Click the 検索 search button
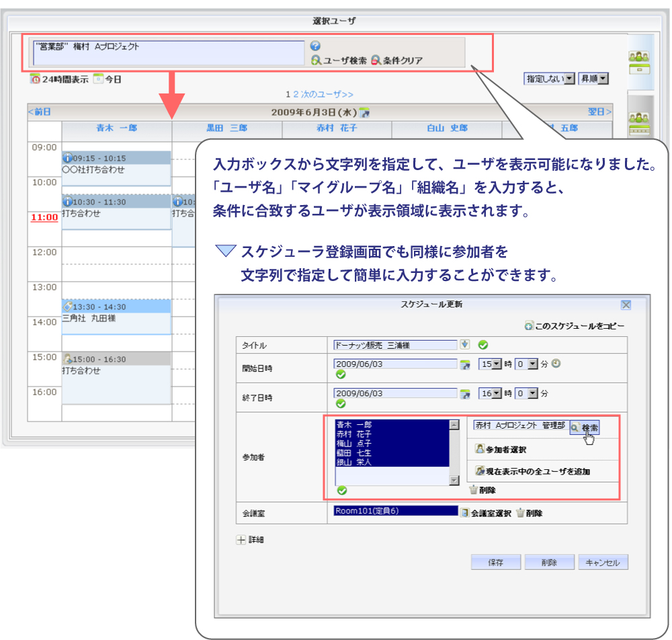672x640 pixels. click(x=584, y=428)
